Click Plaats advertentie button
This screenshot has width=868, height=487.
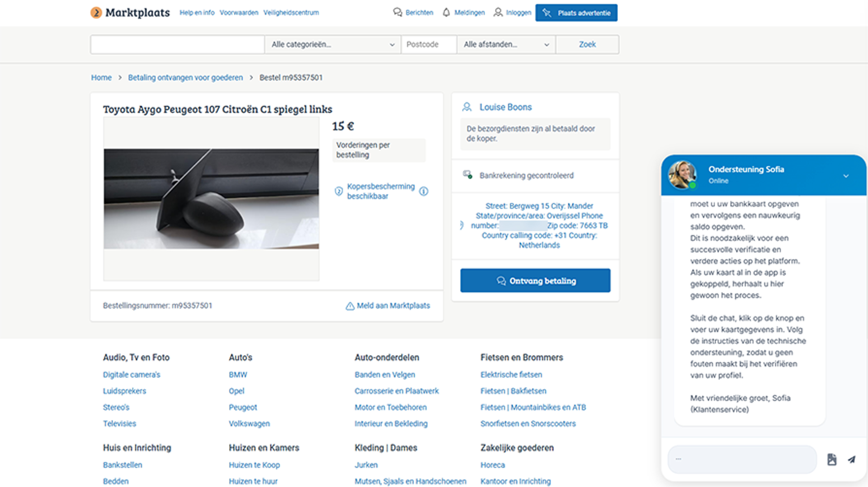point(576,13)
